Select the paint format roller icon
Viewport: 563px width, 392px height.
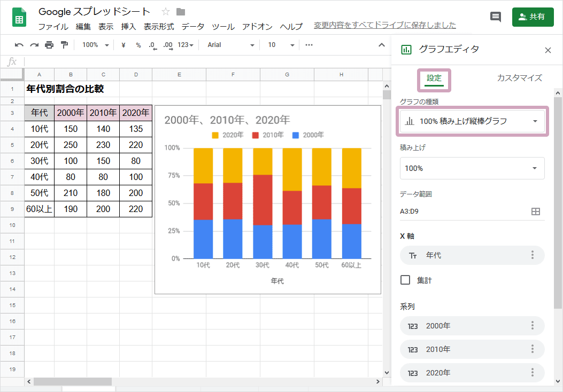coord(64,45)
